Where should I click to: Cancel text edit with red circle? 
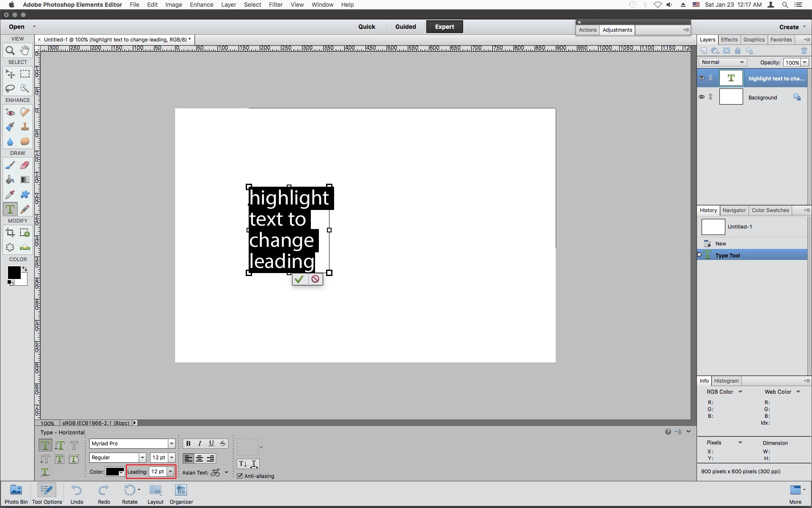315,279
